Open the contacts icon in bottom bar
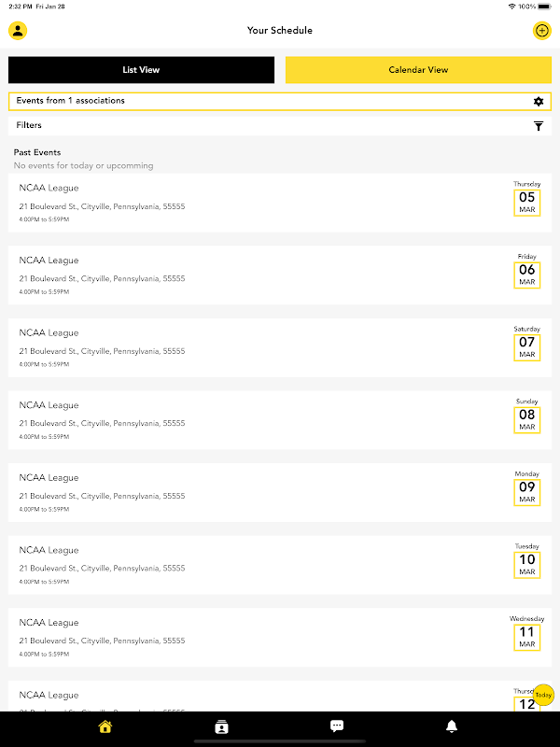Image resolution: width=560 pixels, height=747 pixels. click(221, 726)
